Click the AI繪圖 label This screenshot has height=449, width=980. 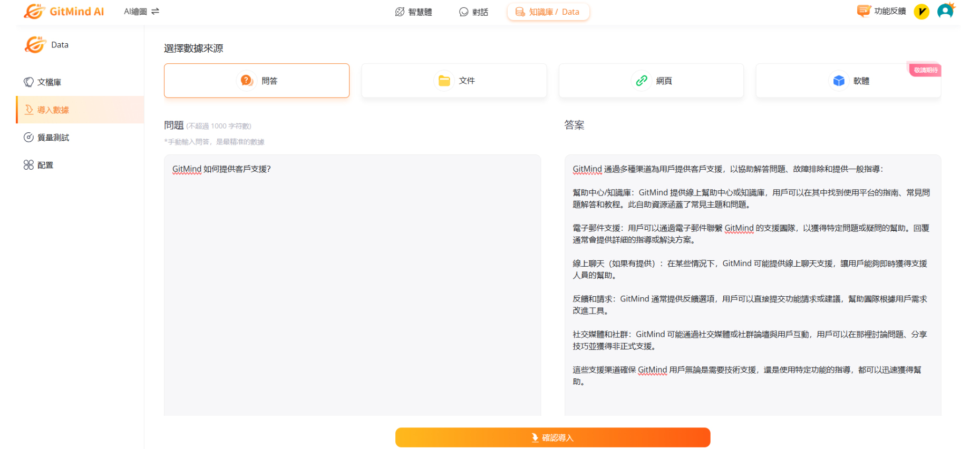pos(135,11)
